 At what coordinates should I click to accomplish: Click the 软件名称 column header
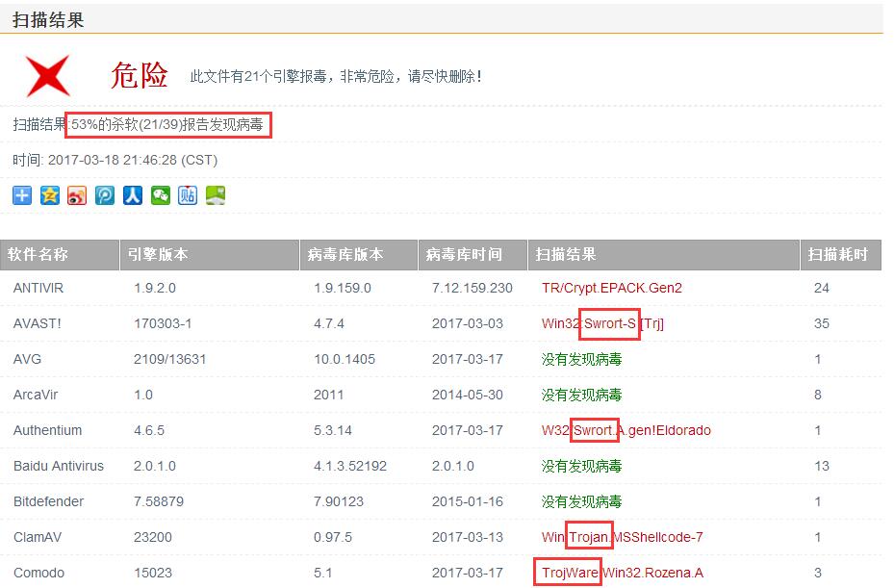60,254
